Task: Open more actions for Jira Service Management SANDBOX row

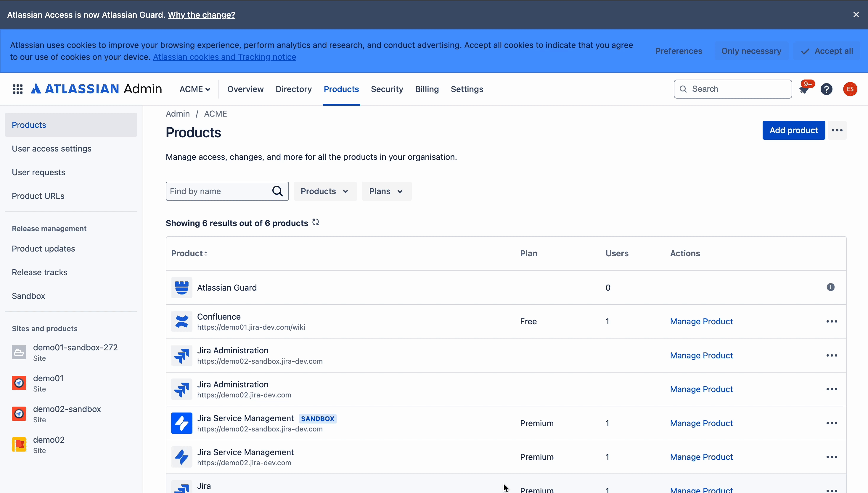Action: pyautogui.click(x=831, y=423)
